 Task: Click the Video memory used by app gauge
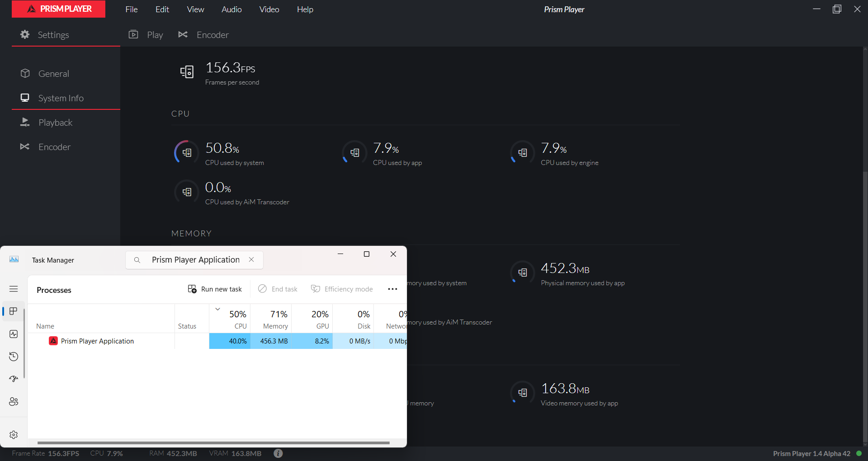click(523, 393)
